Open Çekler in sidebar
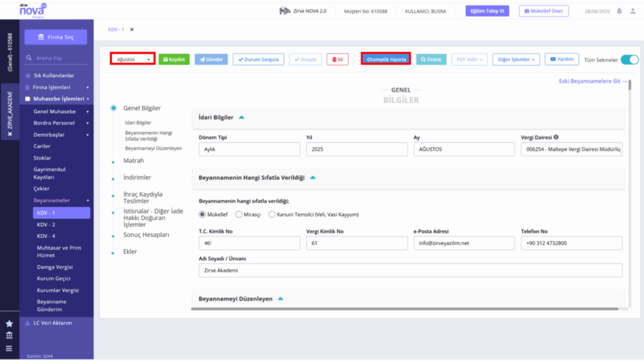The image size is (644, 362). pyautogui.click(x=42, y=189)
